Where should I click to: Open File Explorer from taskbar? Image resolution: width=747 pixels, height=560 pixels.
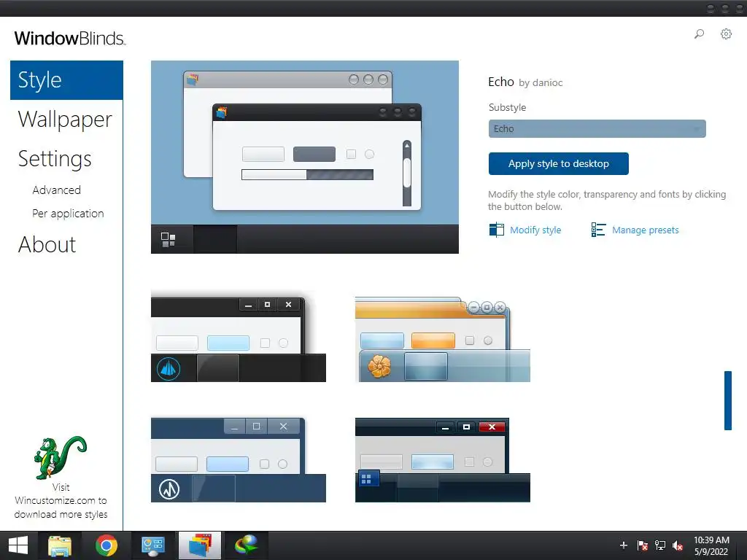coord(60,545)
